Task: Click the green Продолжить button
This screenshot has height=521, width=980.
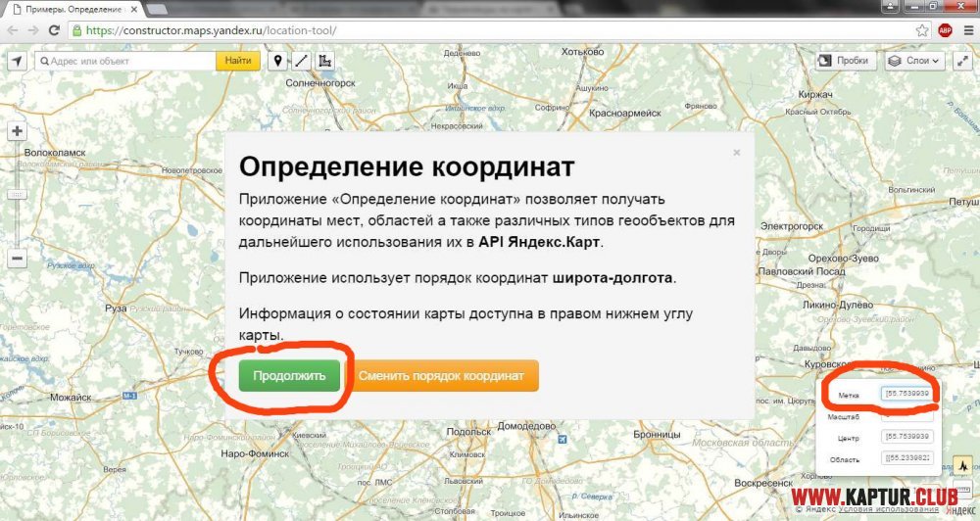Action: click(x=289, y=375)
